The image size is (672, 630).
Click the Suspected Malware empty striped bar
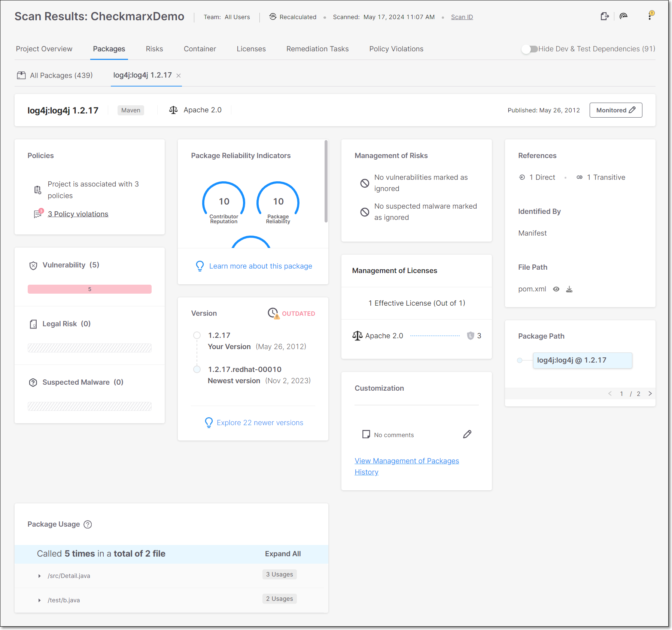point(89,406)
